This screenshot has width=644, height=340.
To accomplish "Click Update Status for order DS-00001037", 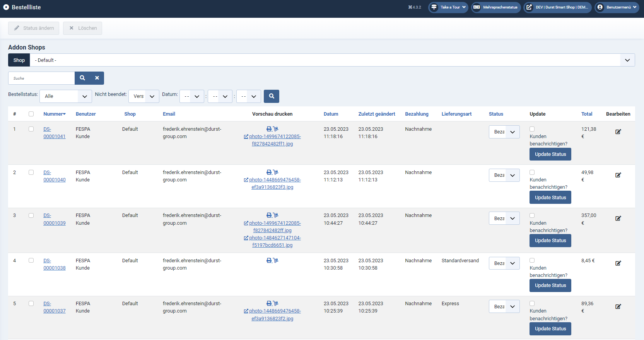I will pyautogui.click(x=550, y=329).
